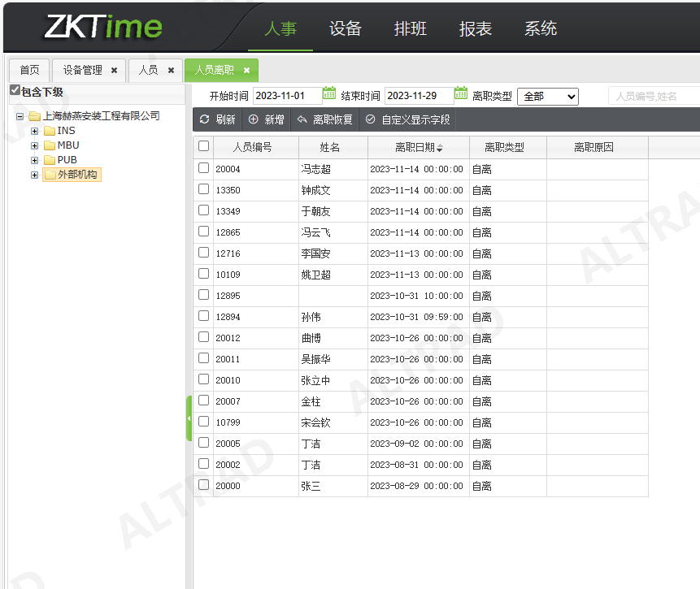The height and width of the screenshot is (589, 700).
Task: Collapse the left panel using green handle
Action: pos(189,418)
